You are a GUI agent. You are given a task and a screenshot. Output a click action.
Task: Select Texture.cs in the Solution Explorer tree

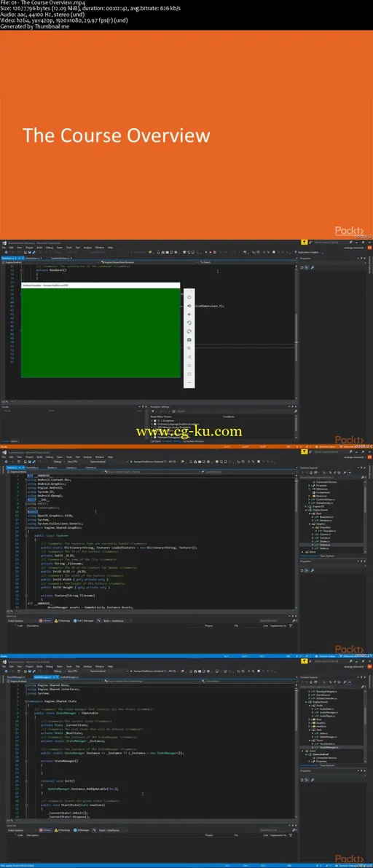323,545
